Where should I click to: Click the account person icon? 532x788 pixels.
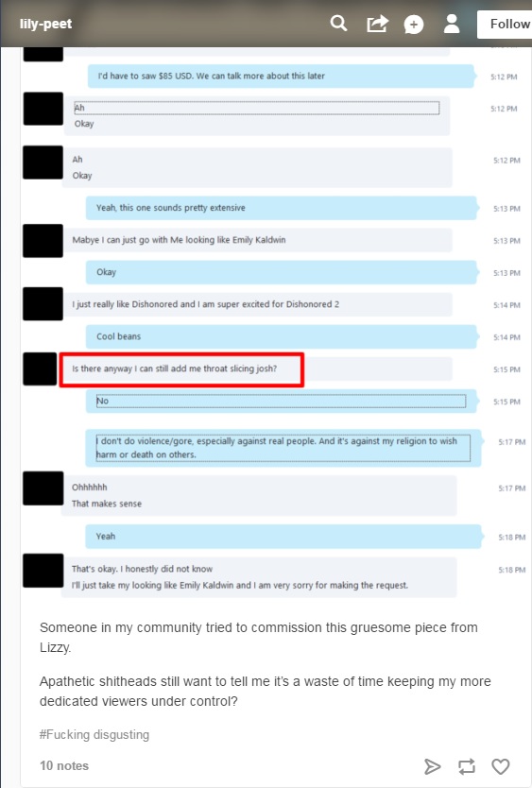click(452, 24)
